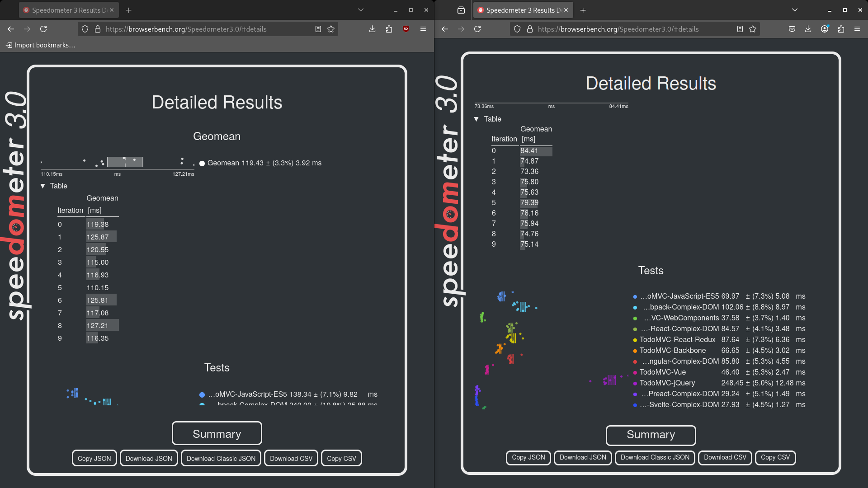Go back in right browser window
The image size is (868, 488).
click(x=445, y=29)
